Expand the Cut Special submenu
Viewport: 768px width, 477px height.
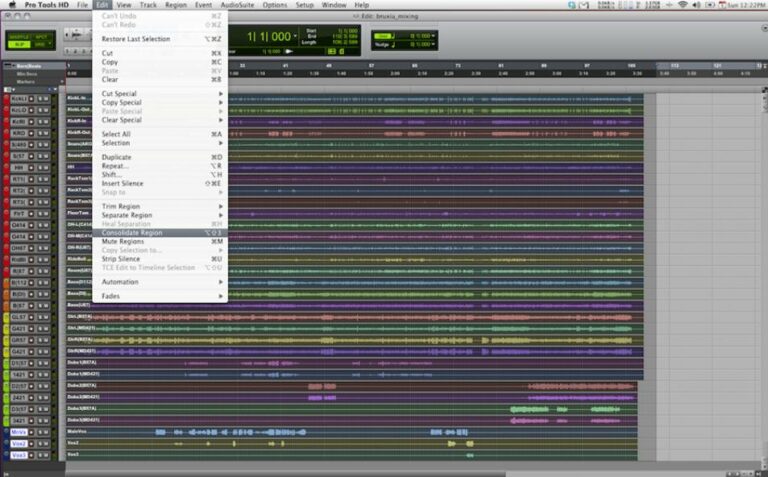point(162,94)
